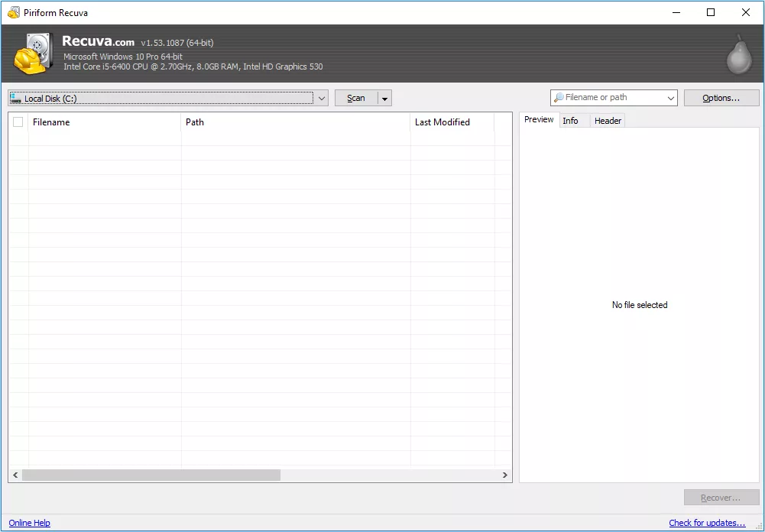Expand the Filename or path filter dropdown

click(x=671, y=98)
